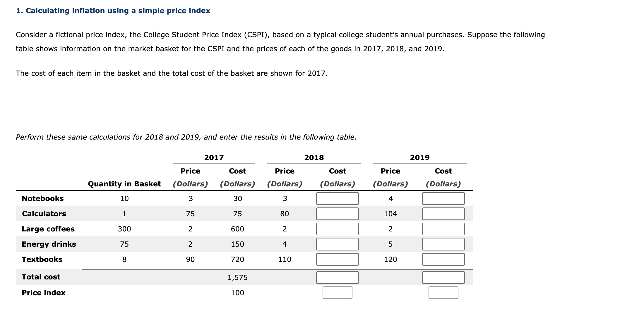This screenshot has height=316, width=644.
Task: Click the 2019 Cost field for Notebooks
Action: pyautogui.click(x=443, y=199)
